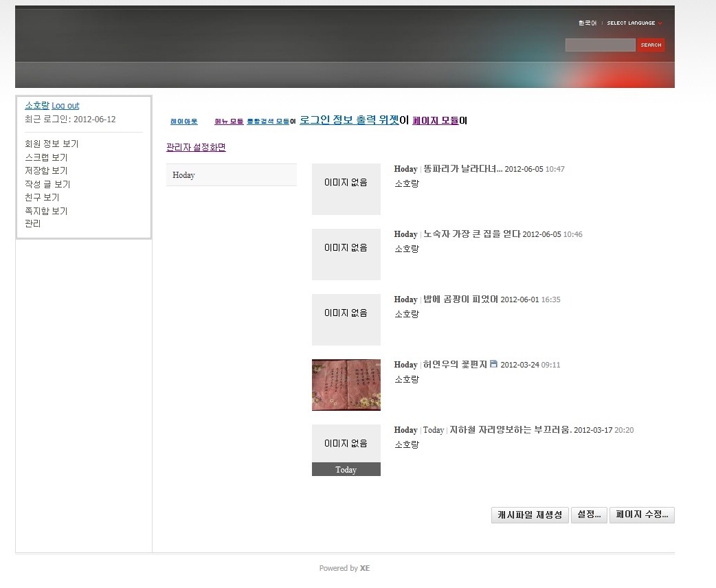Expand the Select Language dropdown

coord(631,23)
